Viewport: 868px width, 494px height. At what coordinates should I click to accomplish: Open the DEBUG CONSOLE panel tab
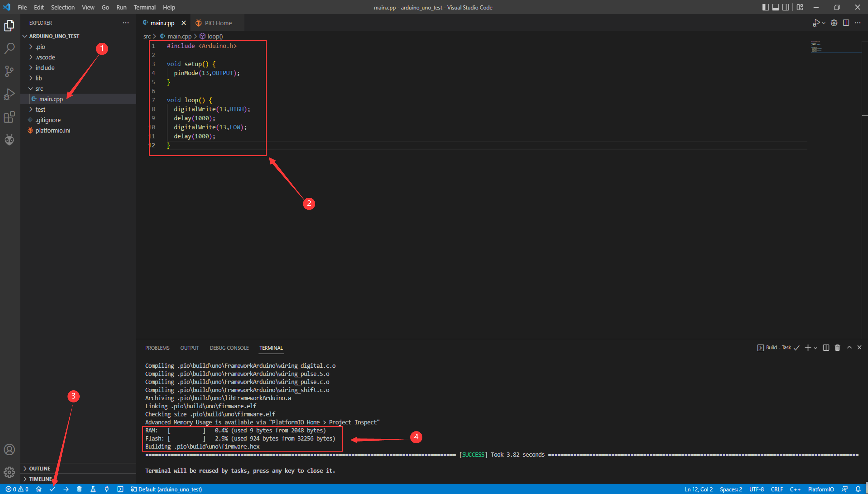pos(229,348)
